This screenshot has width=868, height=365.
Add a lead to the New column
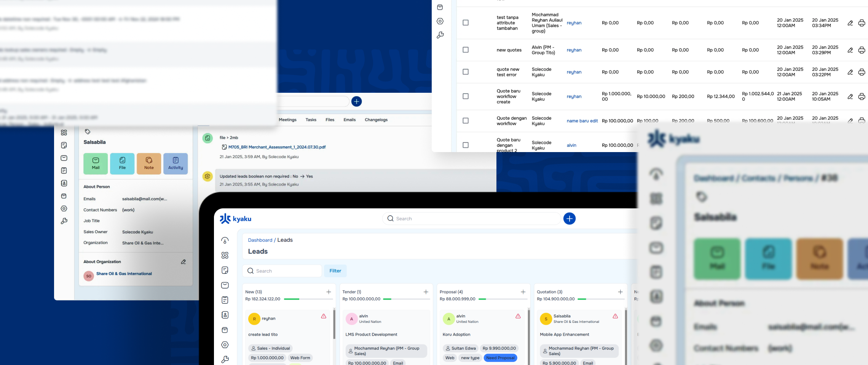(329, 292)
